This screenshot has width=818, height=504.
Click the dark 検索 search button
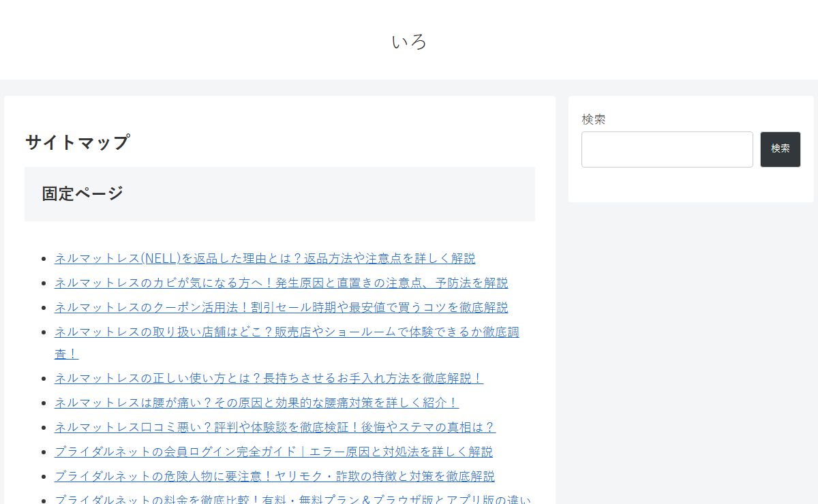tap(780, 149)
